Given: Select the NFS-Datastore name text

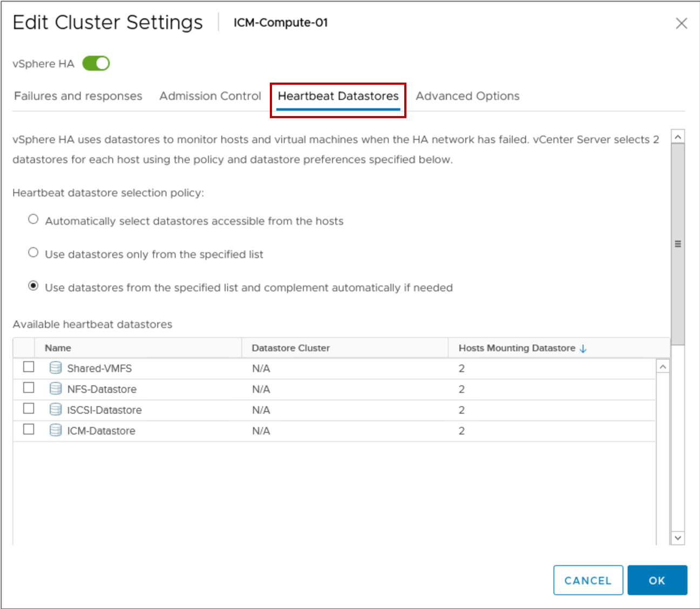Looking at the screenshot, I should tap(102, 389).
